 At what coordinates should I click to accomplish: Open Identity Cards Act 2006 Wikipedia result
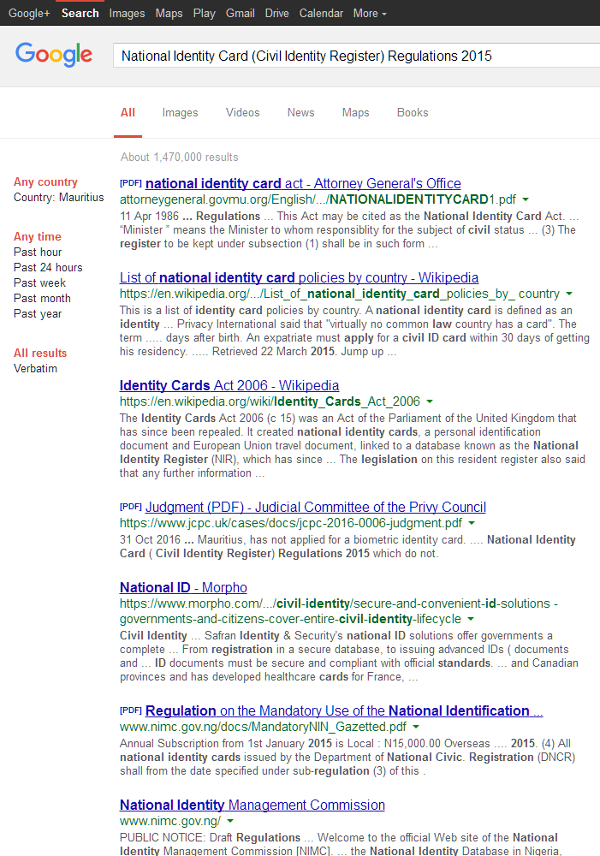[229, 386]
